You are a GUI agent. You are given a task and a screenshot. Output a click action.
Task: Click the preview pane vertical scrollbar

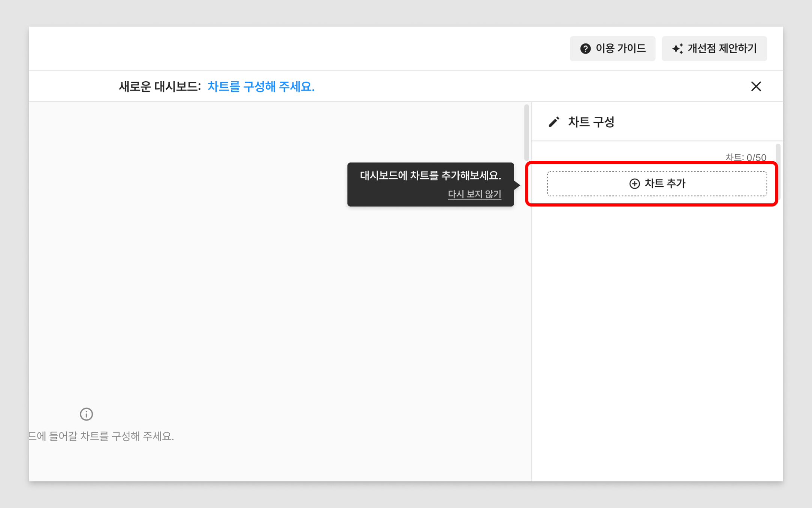tap(526, 133)
